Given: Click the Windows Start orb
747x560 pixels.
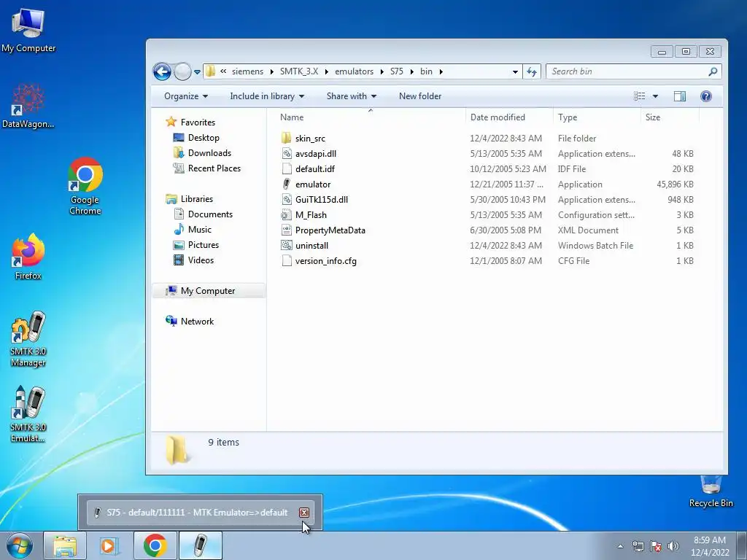Looking at the screenshot, I should 20,545.
